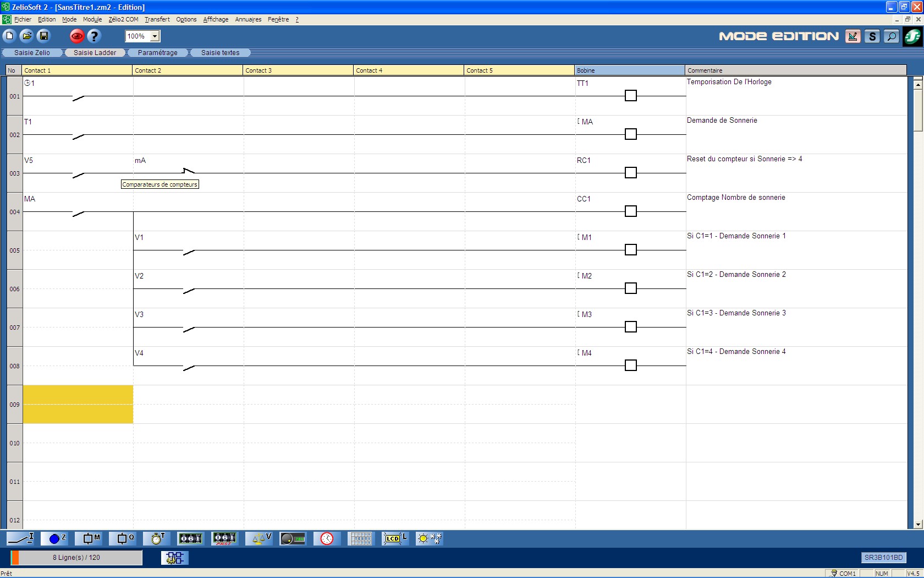Select the T1 contact on line 002
Image resolution: width=924 pixels, height=578 pixels.
pos(78,134)
